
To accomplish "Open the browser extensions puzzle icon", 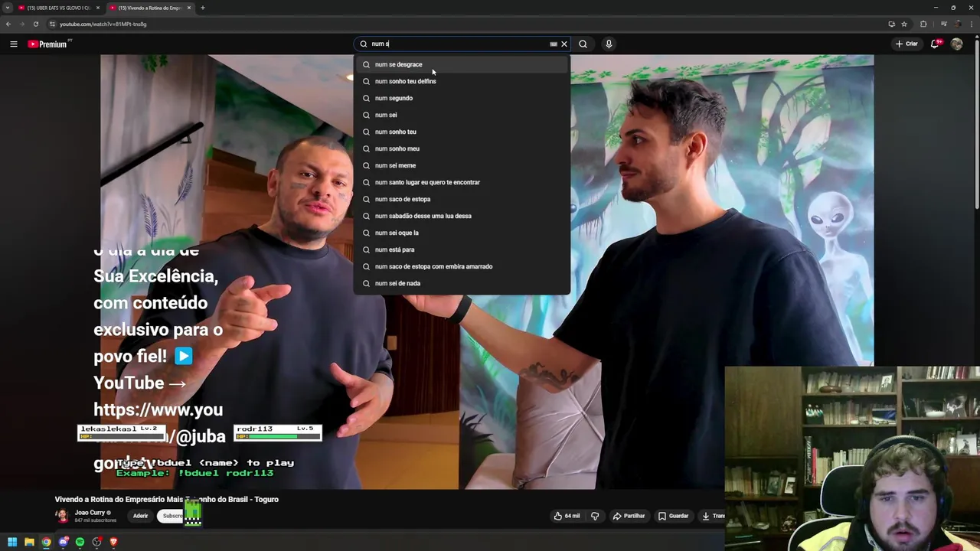I will coord(923,24).
